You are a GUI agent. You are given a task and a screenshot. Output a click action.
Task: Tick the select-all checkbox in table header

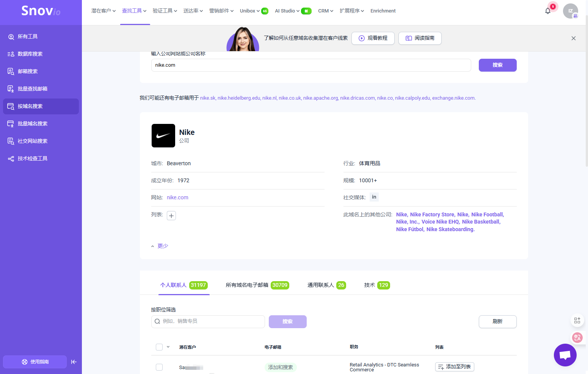(x=159, y=347)
